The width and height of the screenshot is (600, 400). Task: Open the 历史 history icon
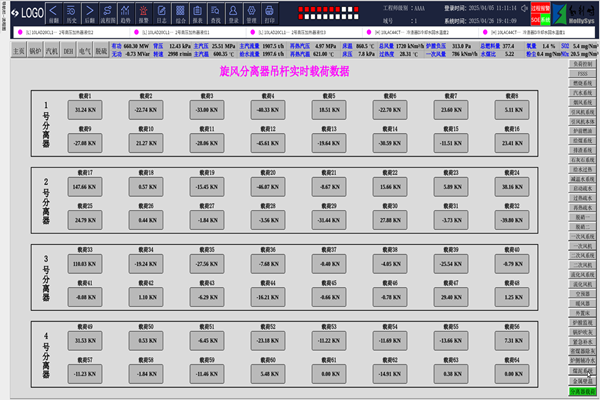click(x=71, y=14)
